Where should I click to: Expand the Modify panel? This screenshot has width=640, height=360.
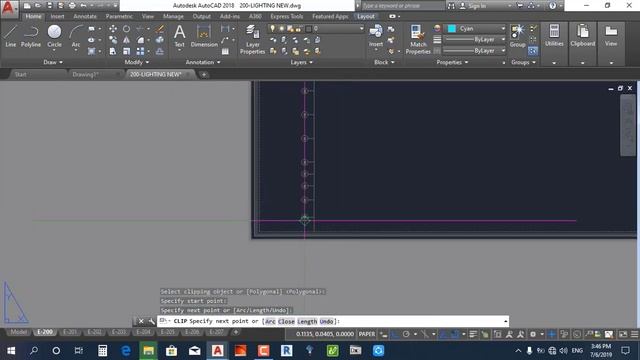tap(137, 62)
